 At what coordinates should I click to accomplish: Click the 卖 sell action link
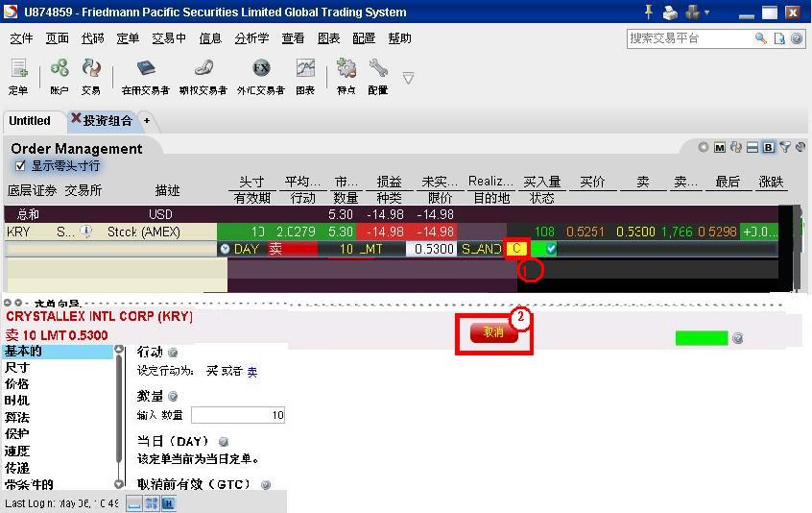pos(252,372)
